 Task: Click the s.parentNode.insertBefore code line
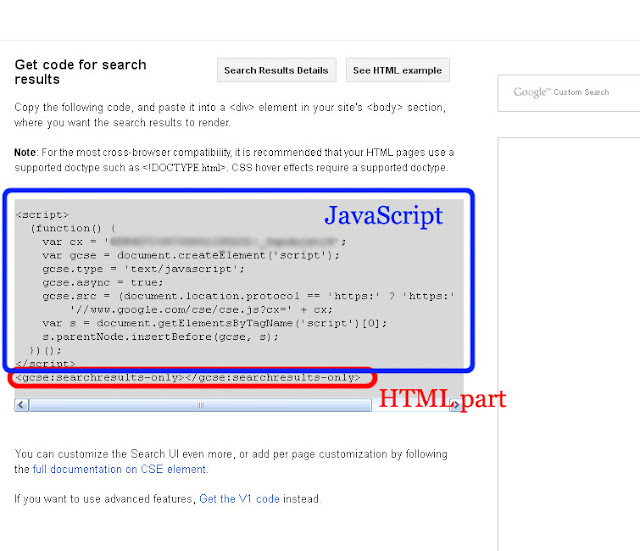[x=160, y=337]
